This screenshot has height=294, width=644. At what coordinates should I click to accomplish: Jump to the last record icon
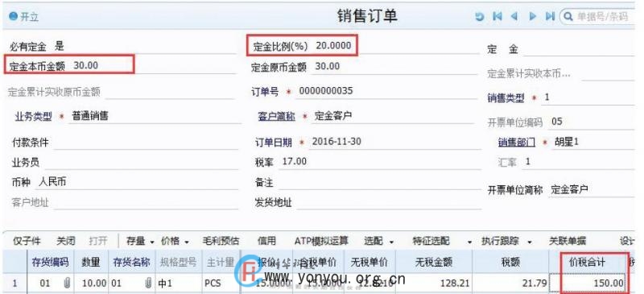[x=550, y=16]
